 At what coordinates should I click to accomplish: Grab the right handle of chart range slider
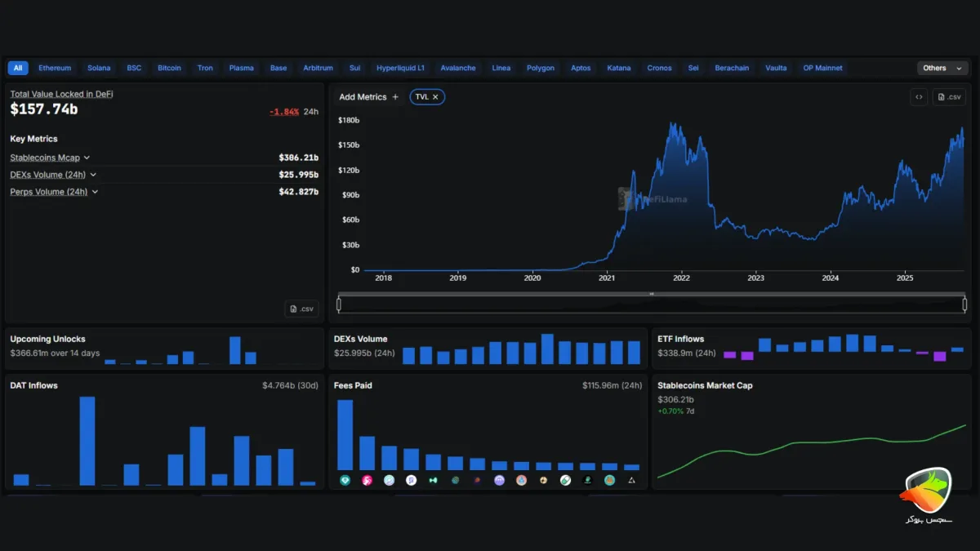[x=964, y=304]
